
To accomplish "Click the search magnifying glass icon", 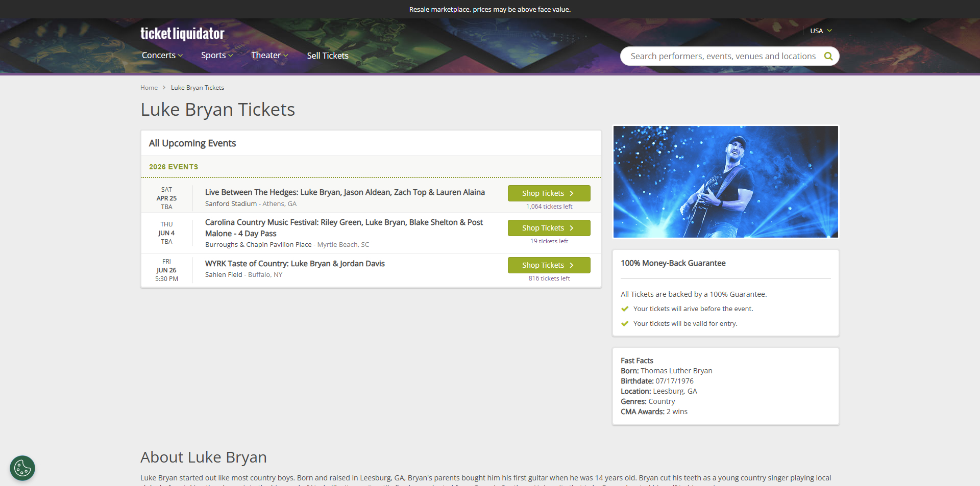I will (x=828, y=56).
